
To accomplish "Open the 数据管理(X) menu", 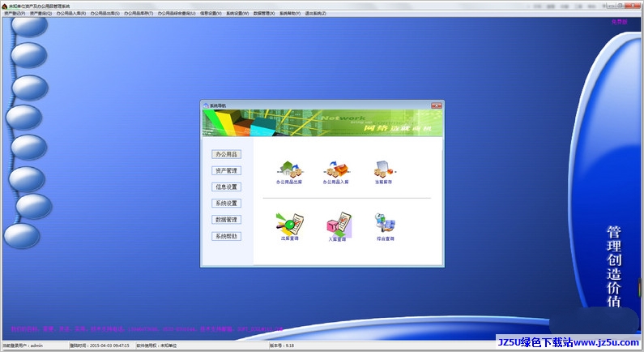I will (264, 14).
